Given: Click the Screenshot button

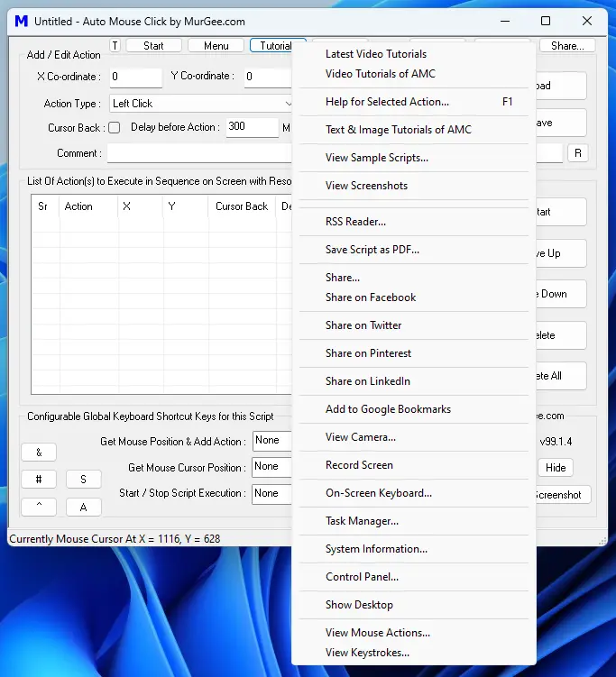Looking at the screenshot, I should point(562,495).
